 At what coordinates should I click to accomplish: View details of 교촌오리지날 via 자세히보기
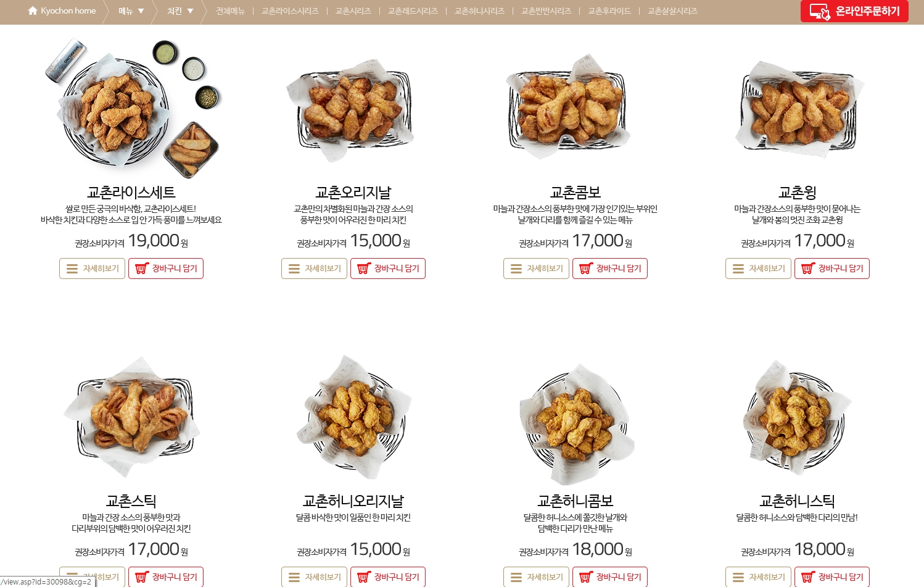[x=315, y=269]
